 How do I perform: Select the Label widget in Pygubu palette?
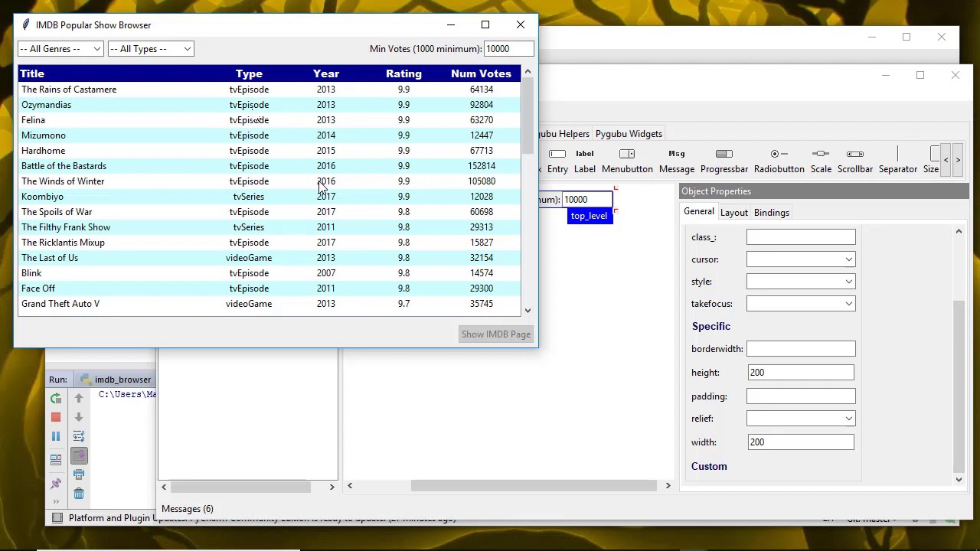(585, 161)
